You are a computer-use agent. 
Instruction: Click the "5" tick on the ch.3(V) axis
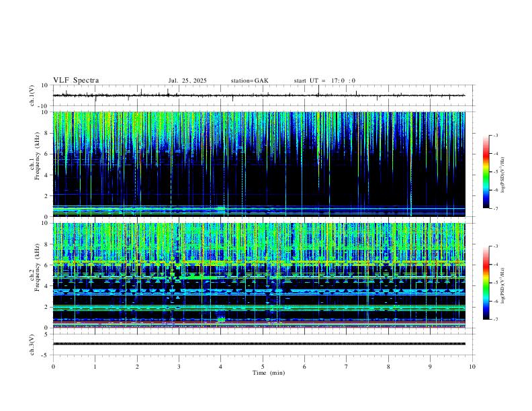click(47, 334)
